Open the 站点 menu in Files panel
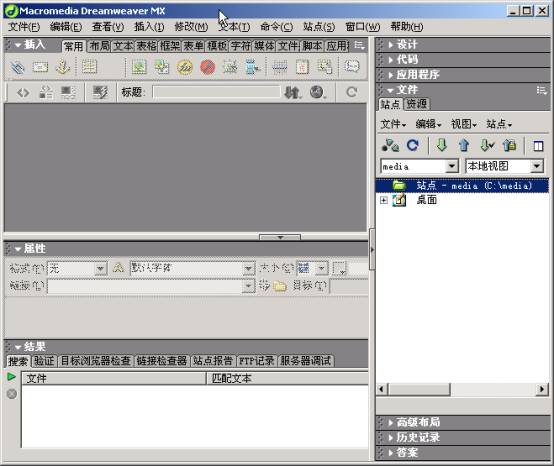Screen dimensions: 554x466 pos(499,124)
